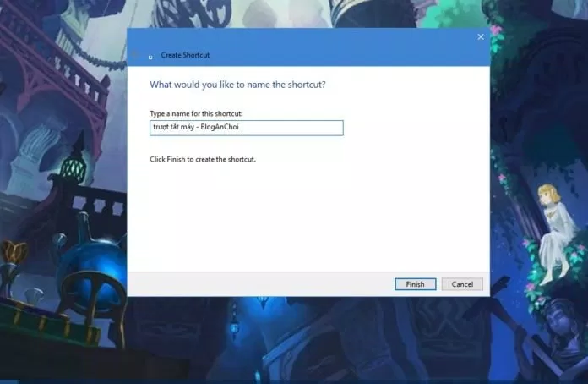This screenshot has width=588, height=384.
Task: Click the "Create Shortcut" title text
Action: click(185, 55)
